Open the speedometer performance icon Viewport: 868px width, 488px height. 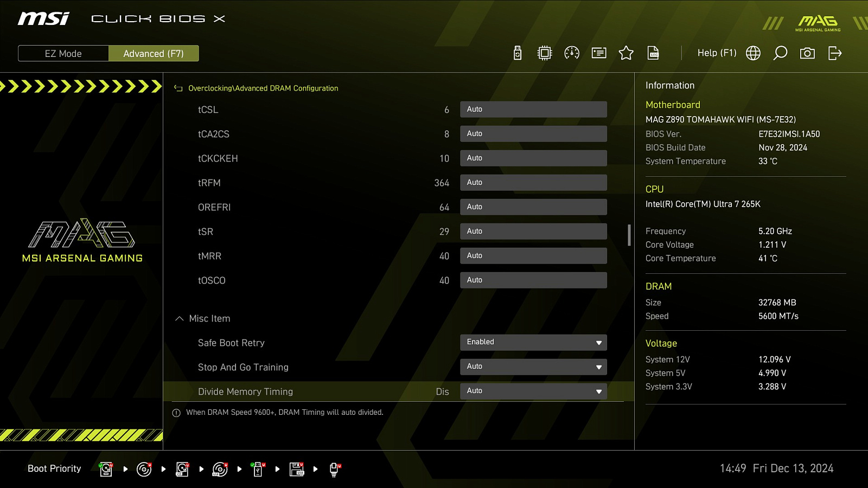pos(572,53)
